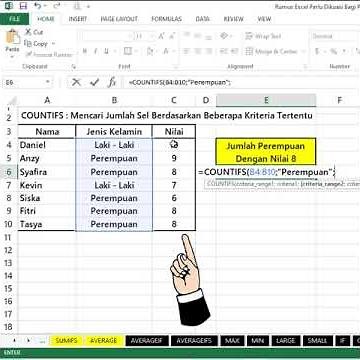Click the Copy icon in Clipboard group
360x360 pixels.
(28, 43)
